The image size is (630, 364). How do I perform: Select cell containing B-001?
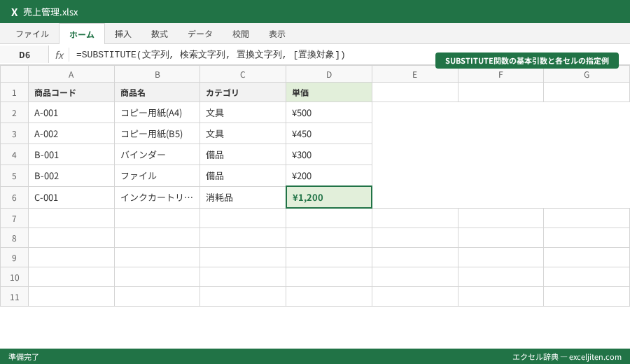[71, 155]
